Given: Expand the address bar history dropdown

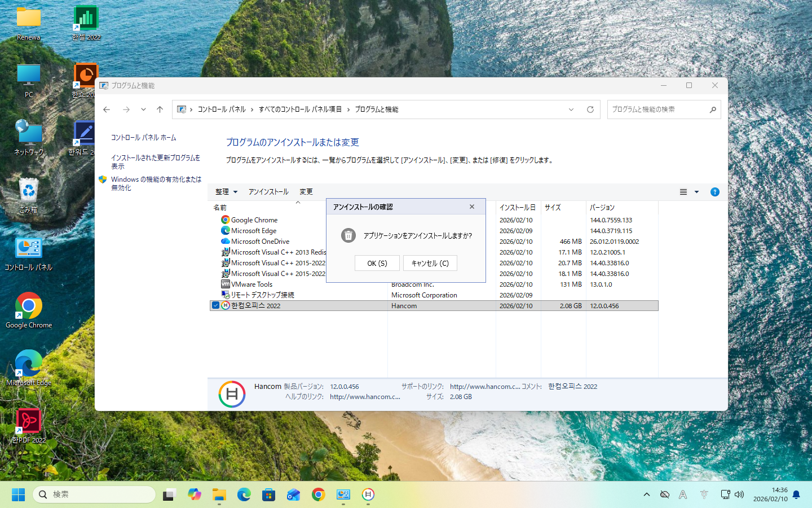Looking at the screenshot, I should 571,110.
